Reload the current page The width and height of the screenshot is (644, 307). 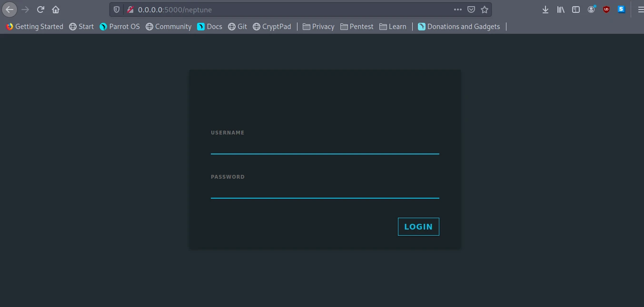point(41,10)
